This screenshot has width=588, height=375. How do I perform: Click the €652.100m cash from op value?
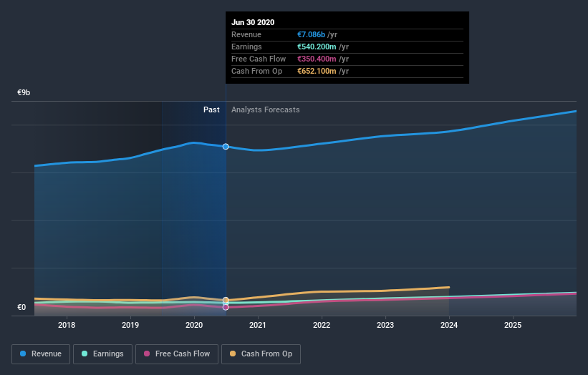pyautogui.click(x=317, y=71)
